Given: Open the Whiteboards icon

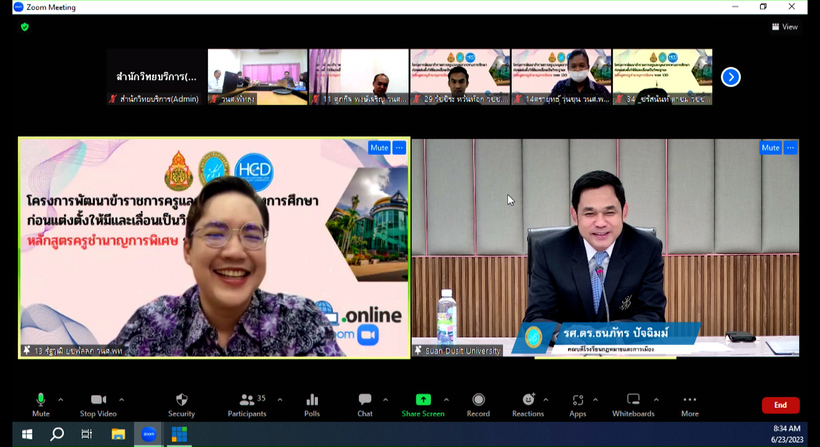Looking at the screenshot, I should point(633,404).
